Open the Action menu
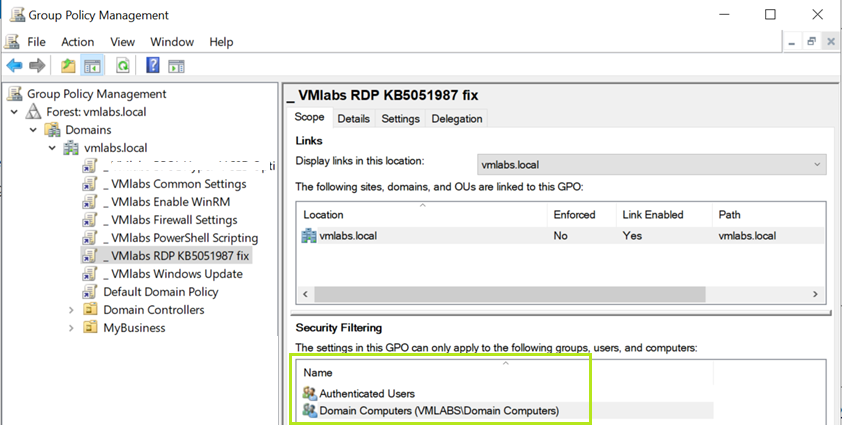 (77, 42)
